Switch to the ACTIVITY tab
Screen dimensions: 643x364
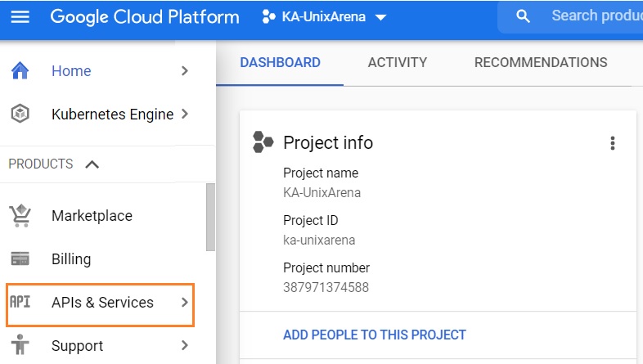pyautogui.click(x=398, y=63)
